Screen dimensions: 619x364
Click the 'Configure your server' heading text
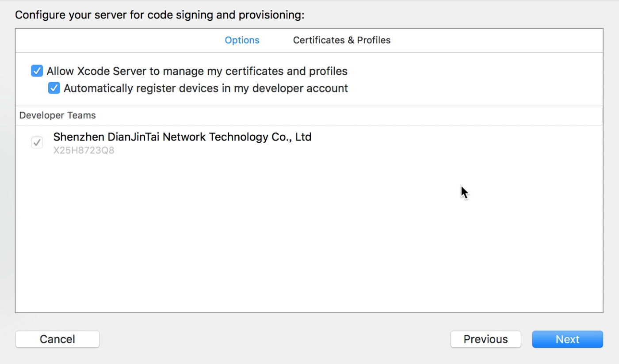pyautogui.click(x=160, y=15)
